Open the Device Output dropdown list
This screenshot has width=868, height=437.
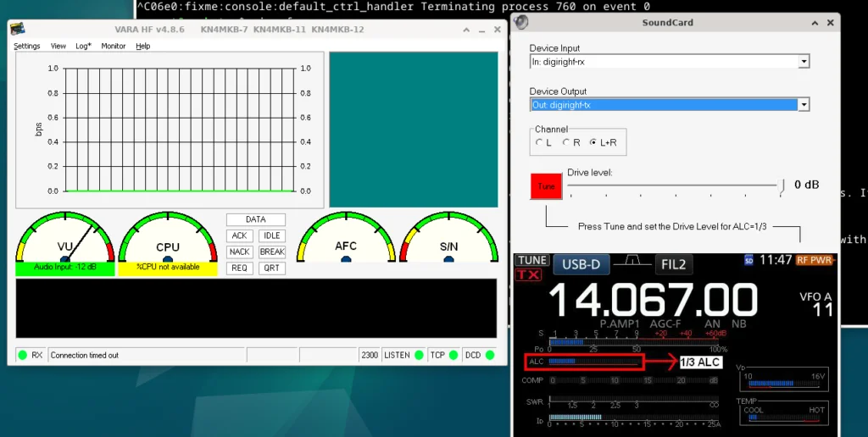804,105
